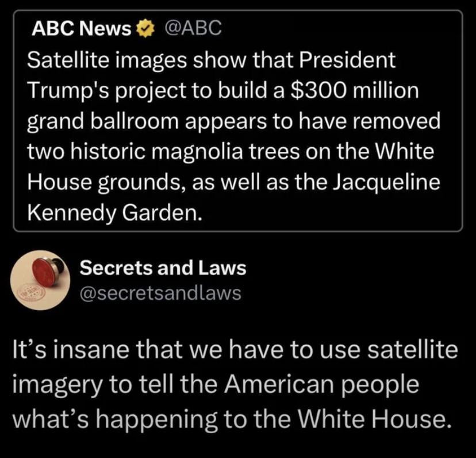476x458 pixels.
Task: Open the @ABC handle
Action: click(x=192, y=29)
